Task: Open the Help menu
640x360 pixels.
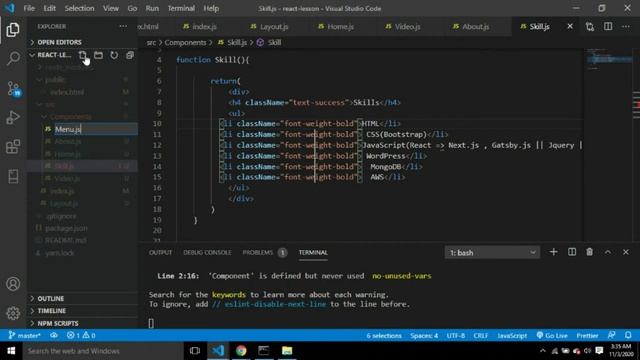Action: [211, 8]
